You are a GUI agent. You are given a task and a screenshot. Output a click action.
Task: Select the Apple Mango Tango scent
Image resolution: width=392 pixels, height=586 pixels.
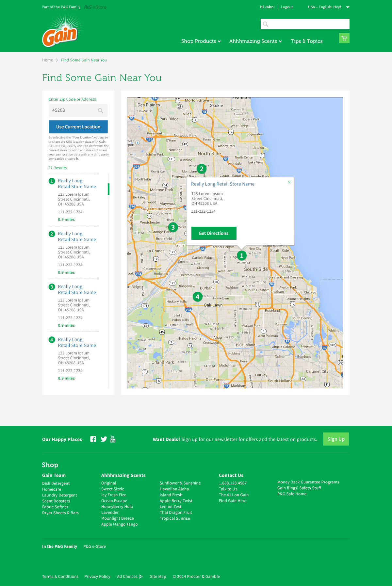pos(120,524)
